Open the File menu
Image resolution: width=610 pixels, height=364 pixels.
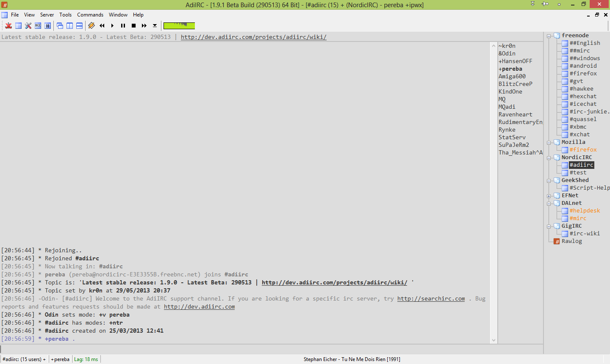[15, 15]
